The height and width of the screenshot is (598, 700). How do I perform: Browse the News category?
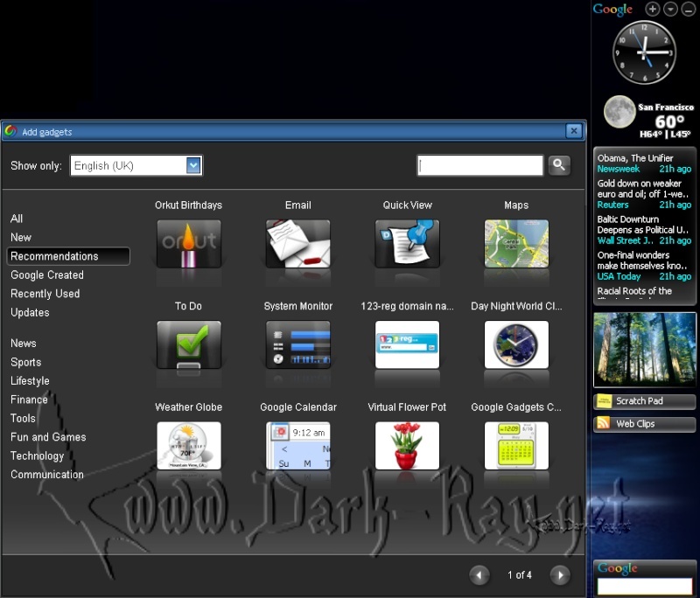pos(24,343)
